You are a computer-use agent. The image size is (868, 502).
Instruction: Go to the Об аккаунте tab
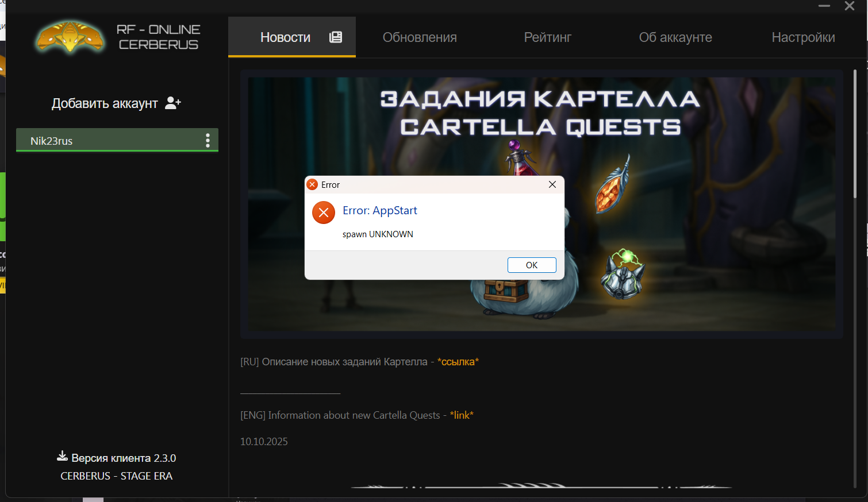coord(675,37)
